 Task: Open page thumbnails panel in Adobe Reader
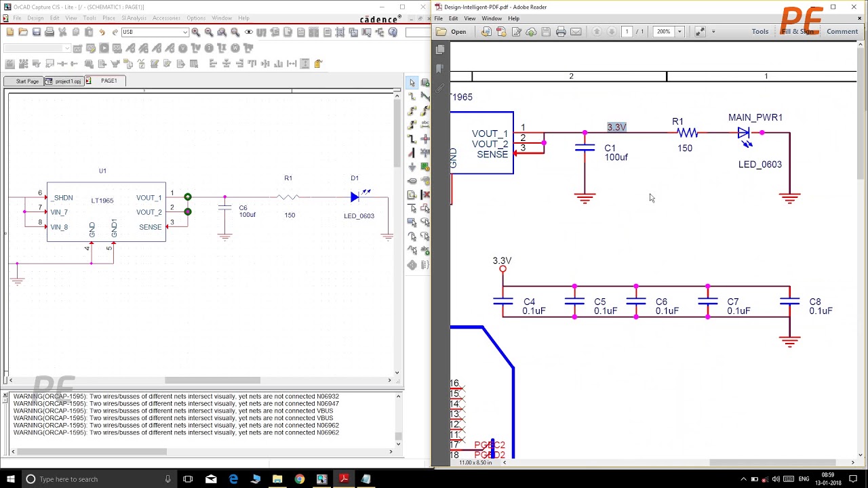pyautogui.click(x=440, y=49)
